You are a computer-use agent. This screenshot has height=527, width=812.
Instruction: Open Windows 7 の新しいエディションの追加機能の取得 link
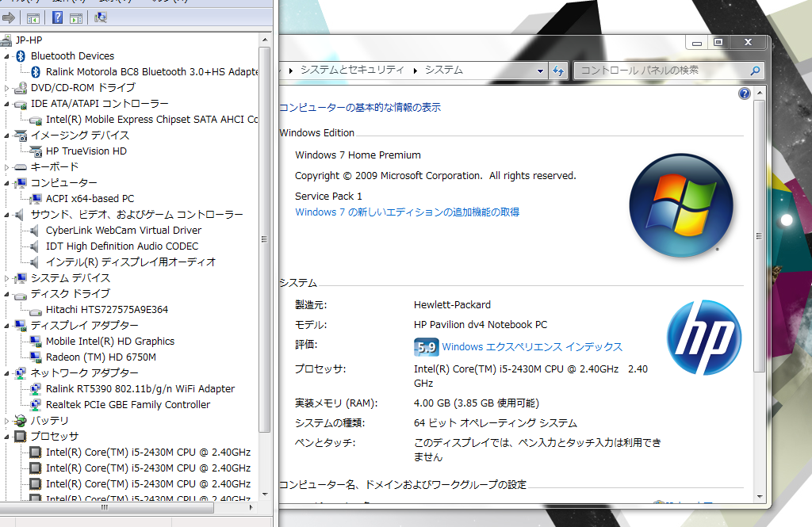coord(407,212)
